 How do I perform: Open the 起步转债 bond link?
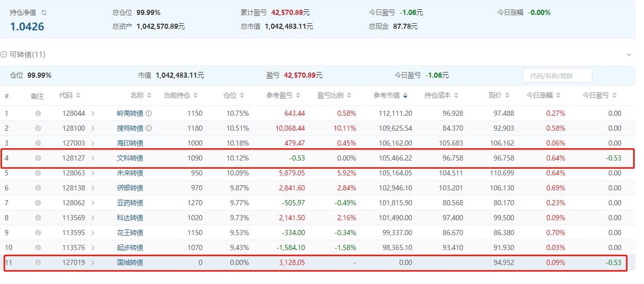pos(130,247)
